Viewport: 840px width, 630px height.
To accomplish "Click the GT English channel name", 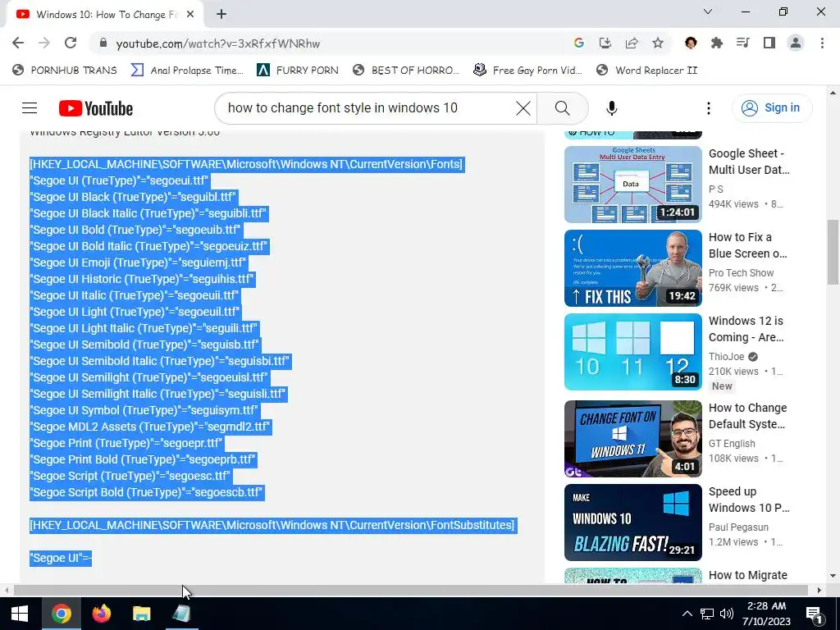I will tap(732, 444).
